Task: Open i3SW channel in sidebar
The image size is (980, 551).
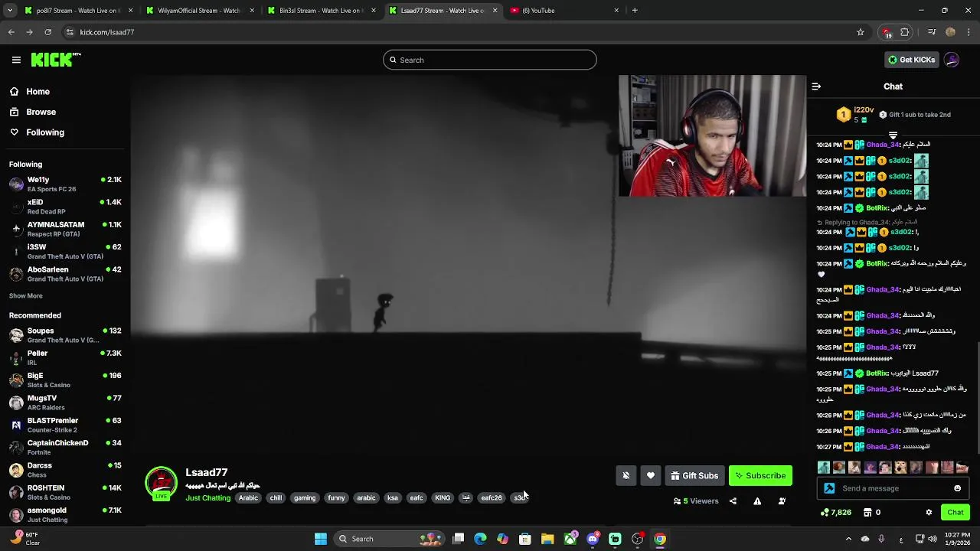Action: (x=65, y=251)
